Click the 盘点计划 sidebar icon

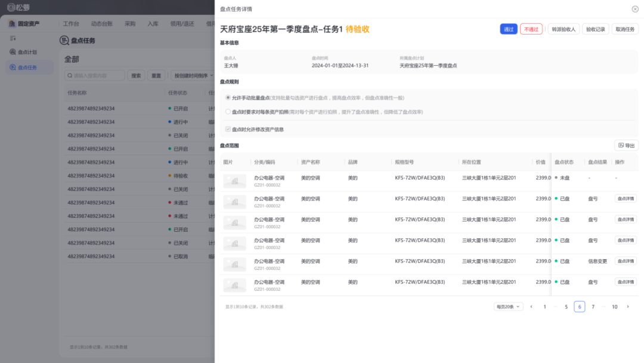13,52
